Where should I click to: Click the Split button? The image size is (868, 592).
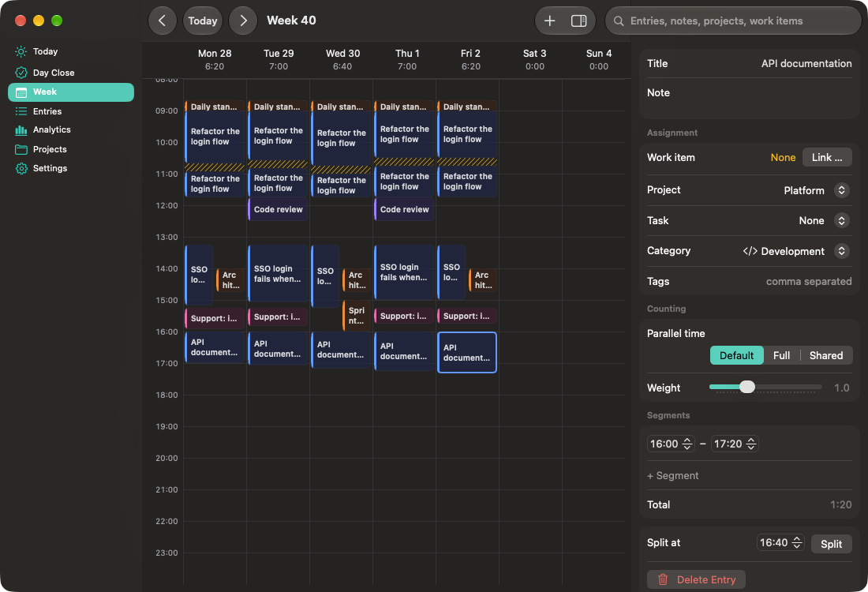[x=831, y=544]
